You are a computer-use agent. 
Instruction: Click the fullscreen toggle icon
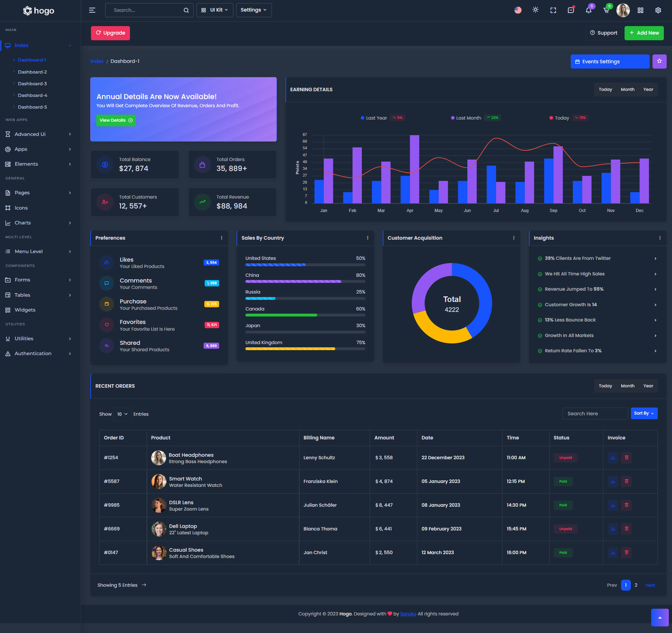(x=553, y=10)
